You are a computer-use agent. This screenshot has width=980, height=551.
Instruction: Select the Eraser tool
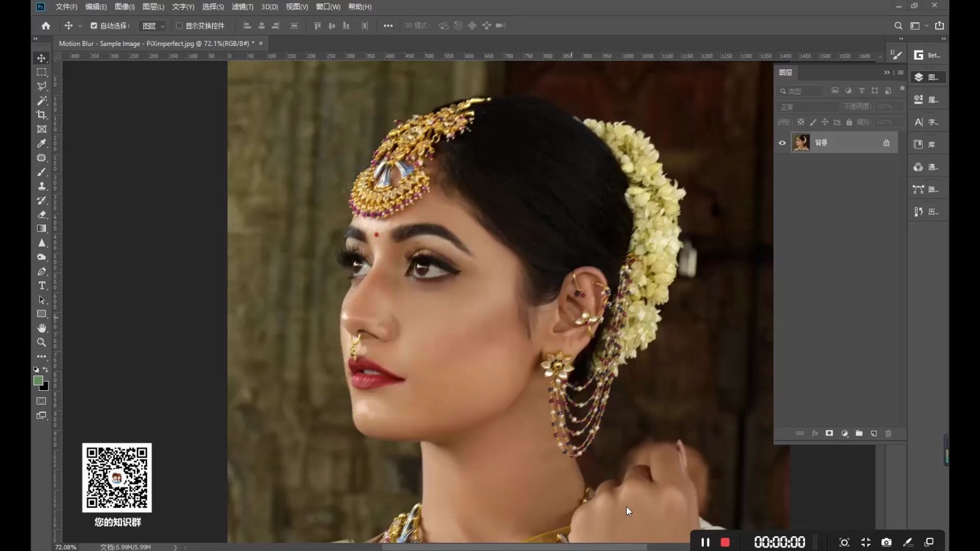(42, 215)
